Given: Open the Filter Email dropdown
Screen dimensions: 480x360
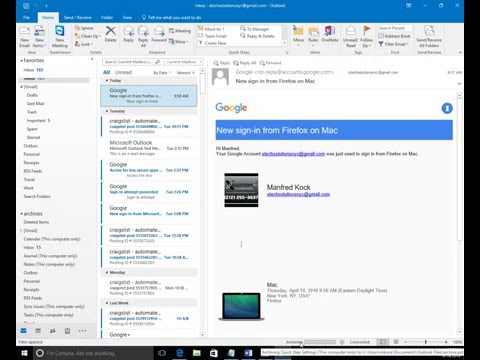Looking at the screenshot, I should click(393, 44).
